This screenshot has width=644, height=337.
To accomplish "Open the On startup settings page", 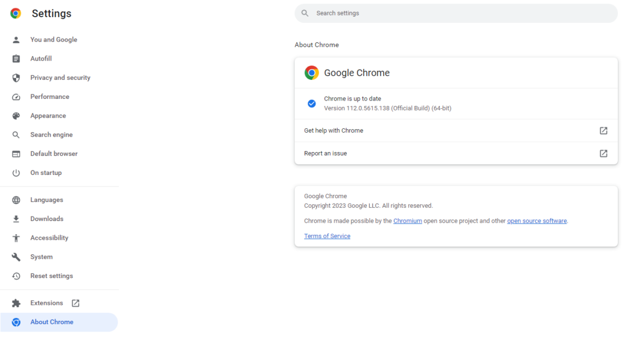I will pos(46,173).
